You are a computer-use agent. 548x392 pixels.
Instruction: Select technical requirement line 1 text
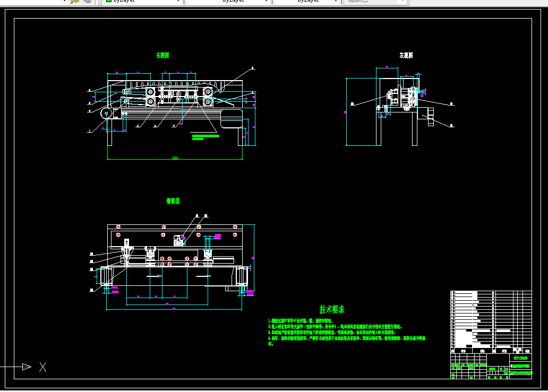pyautogui.click(x=301, y=320)
